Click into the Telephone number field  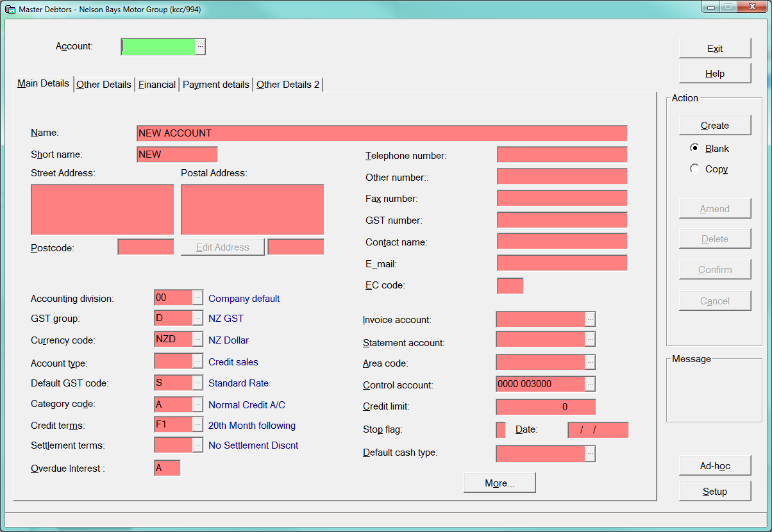pos(562,155)
